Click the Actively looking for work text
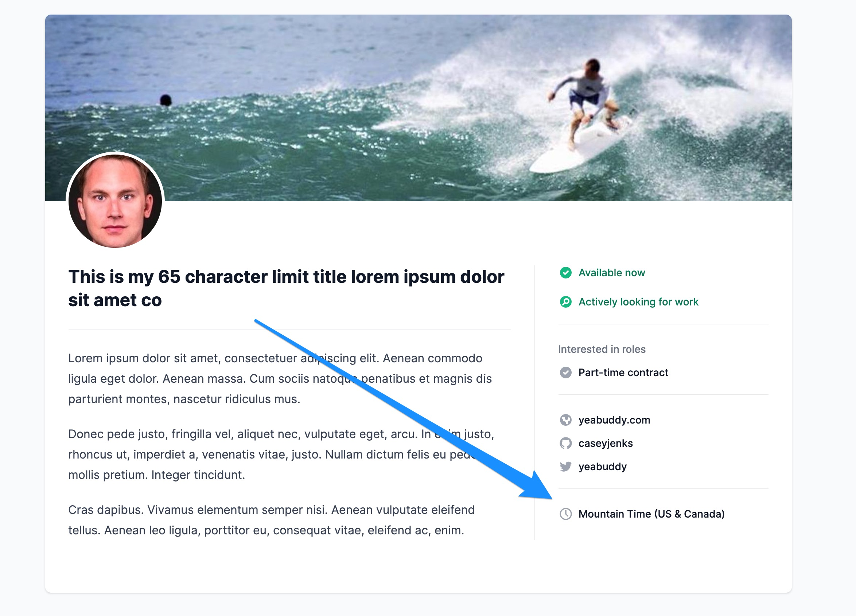This screenshot has height=616, width=856. (638, 302)
